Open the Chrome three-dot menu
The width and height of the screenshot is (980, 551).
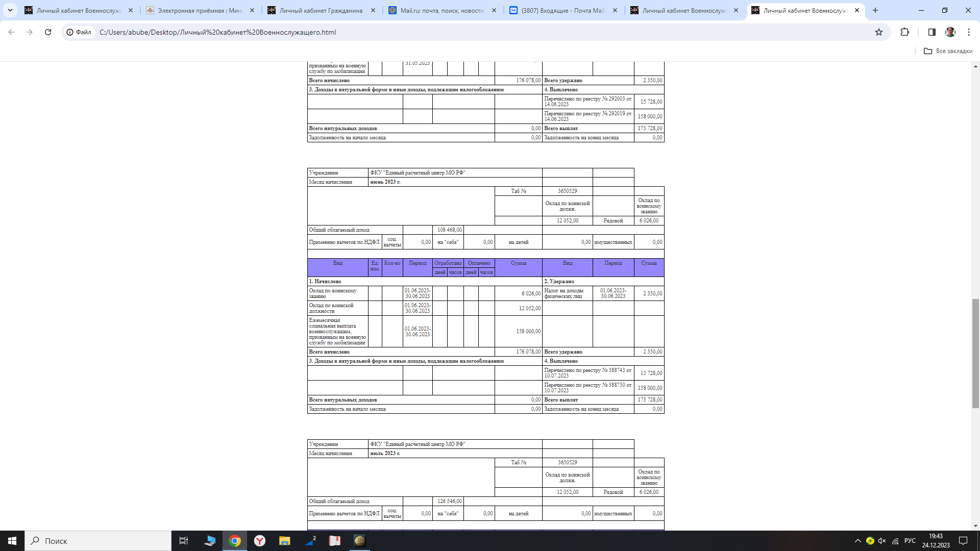[969, 32]
